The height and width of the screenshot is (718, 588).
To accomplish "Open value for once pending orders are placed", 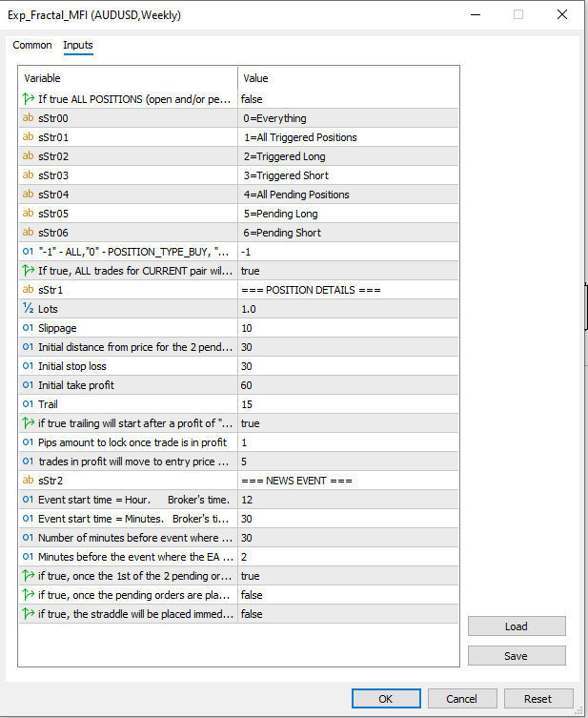I will tap(348, 595).
